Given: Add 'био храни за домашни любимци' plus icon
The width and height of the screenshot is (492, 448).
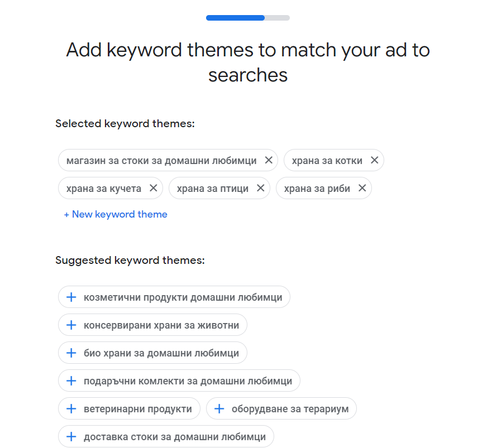Looking at the screenshot, I should tap(71, 353).
